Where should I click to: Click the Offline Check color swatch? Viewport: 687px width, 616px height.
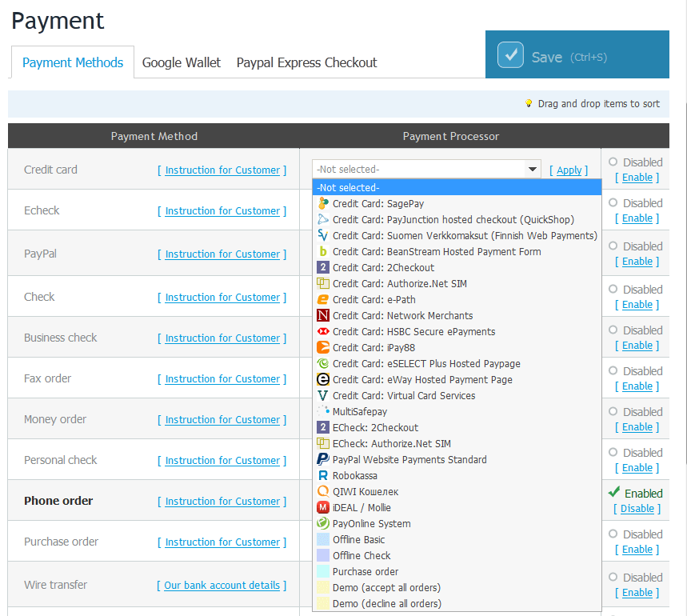[x=323, y=555]
